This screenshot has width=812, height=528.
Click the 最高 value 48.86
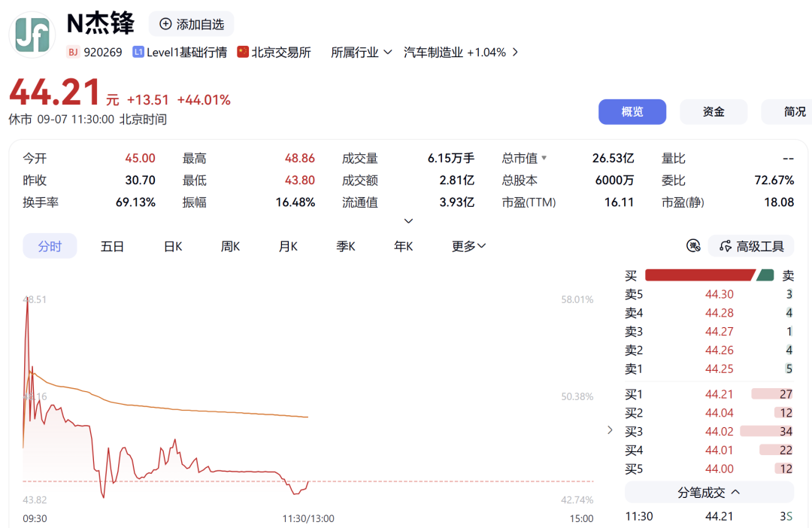pos(300,158)
